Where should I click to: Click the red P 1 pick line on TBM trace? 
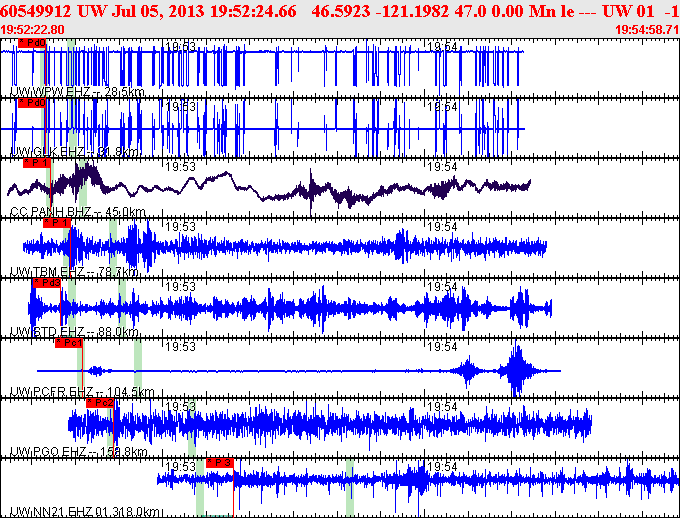click(x=70, y=249)
